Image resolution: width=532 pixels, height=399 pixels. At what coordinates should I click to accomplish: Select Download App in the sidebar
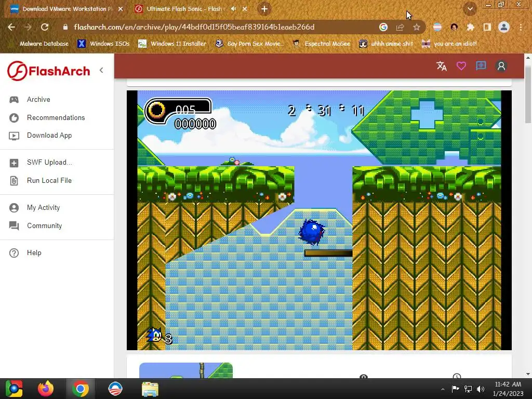click(49, 136)
